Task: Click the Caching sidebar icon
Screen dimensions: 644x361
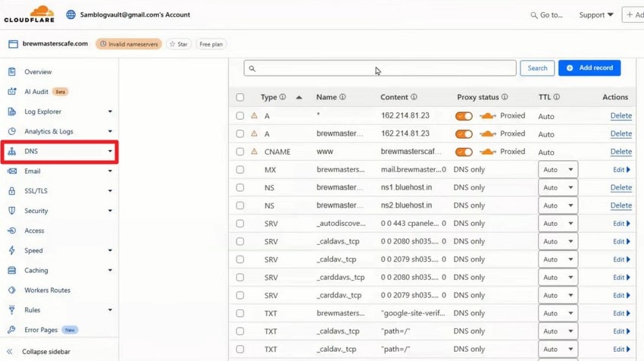Action: click(12, 270)
